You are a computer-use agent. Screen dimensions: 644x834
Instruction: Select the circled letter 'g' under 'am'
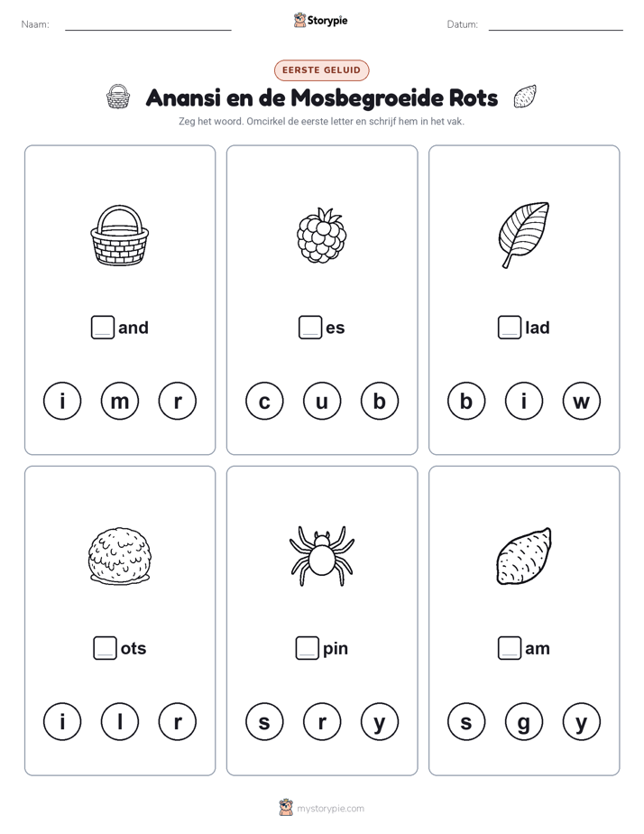click(x=524, y=722)
